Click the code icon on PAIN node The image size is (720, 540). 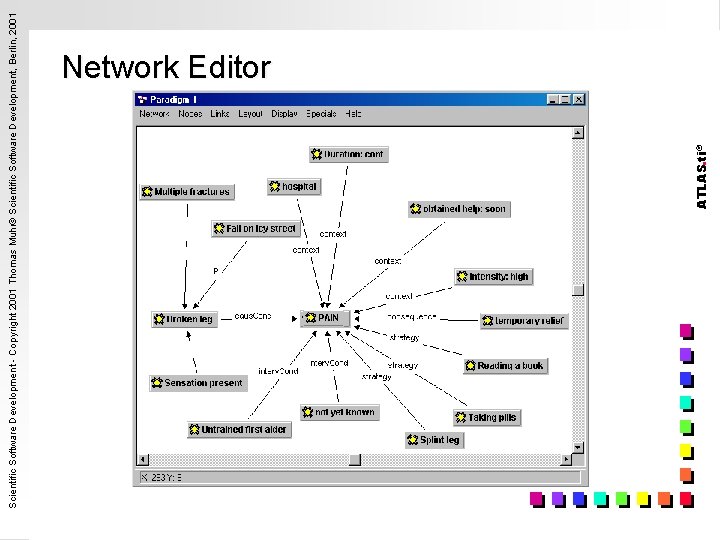click(310, 318)
